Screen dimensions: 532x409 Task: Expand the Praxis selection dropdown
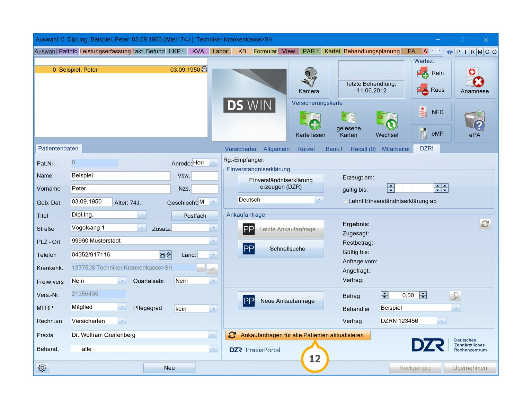click(x=212, y=335)
